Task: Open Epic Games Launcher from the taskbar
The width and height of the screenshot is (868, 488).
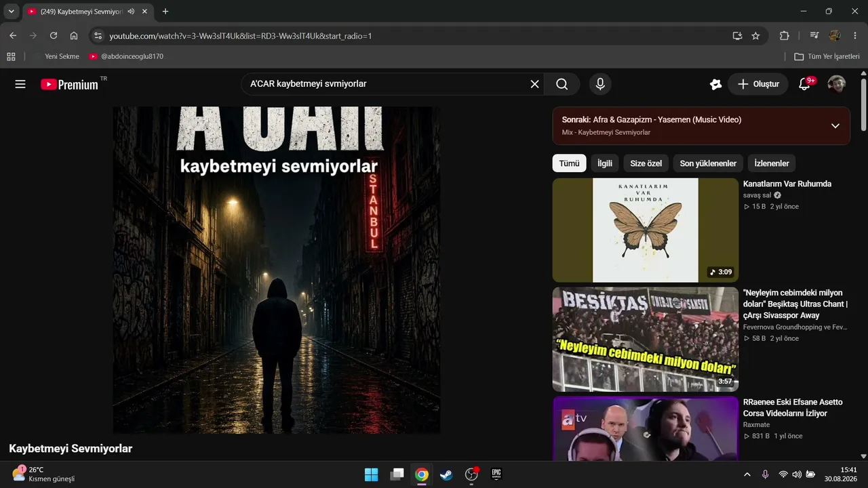Action: click(x=496, y=474)
